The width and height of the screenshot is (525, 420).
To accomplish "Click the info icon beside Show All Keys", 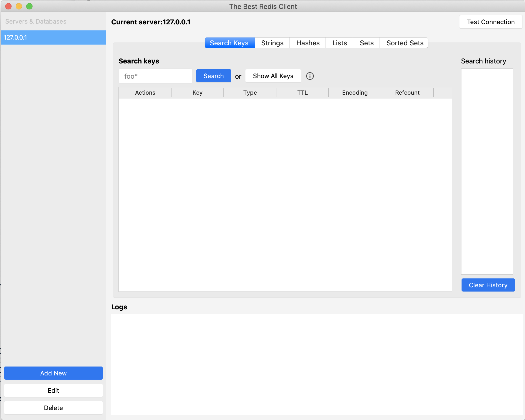I will pos(310,76).
